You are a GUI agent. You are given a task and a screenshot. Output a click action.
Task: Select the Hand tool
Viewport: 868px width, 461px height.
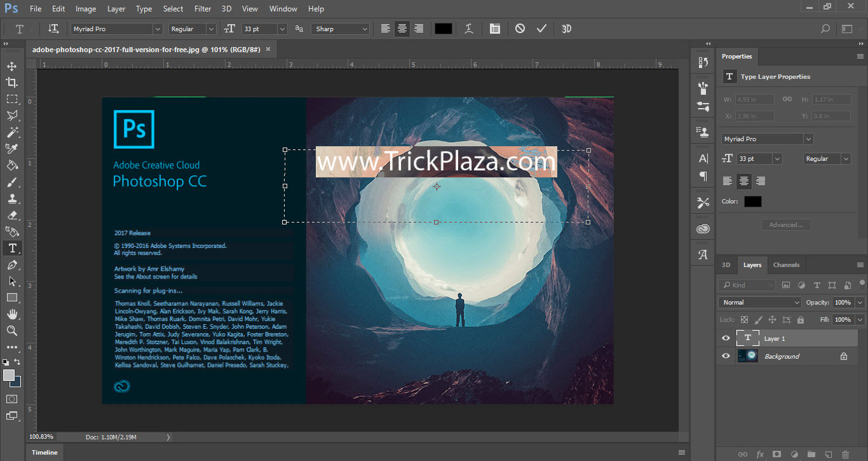[x=11, y=314]
